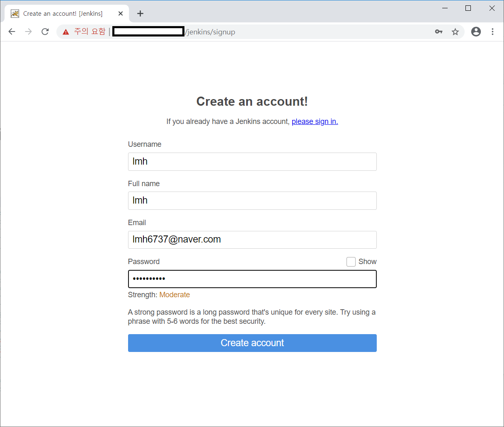Click the 주의 요함 security warning text
The width and height of the screenshot is (504, 427).
(90, 32)
